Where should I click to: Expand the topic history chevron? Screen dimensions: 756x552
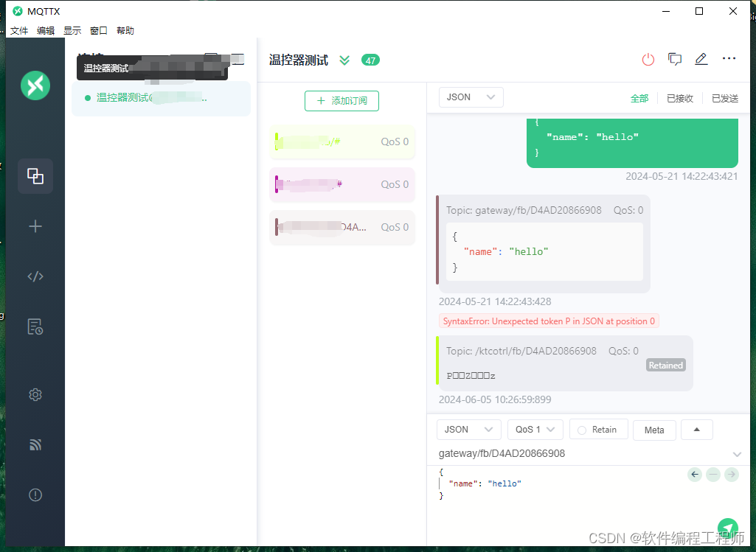pos(738,454)
